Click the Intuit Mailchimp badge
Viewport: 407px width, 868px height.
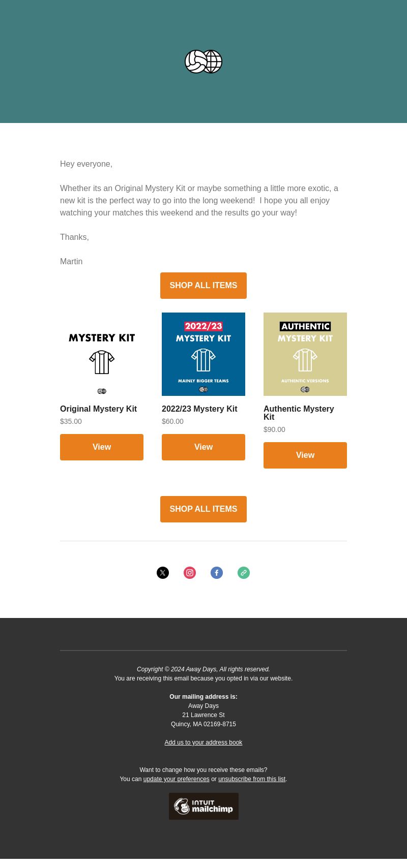point(203,806)
